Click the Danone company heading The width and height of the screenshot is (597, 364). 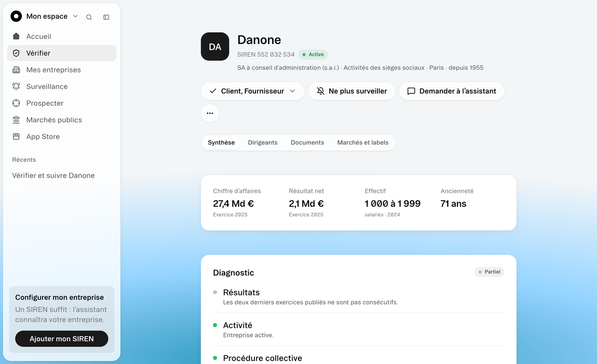(x=259, y=40)
